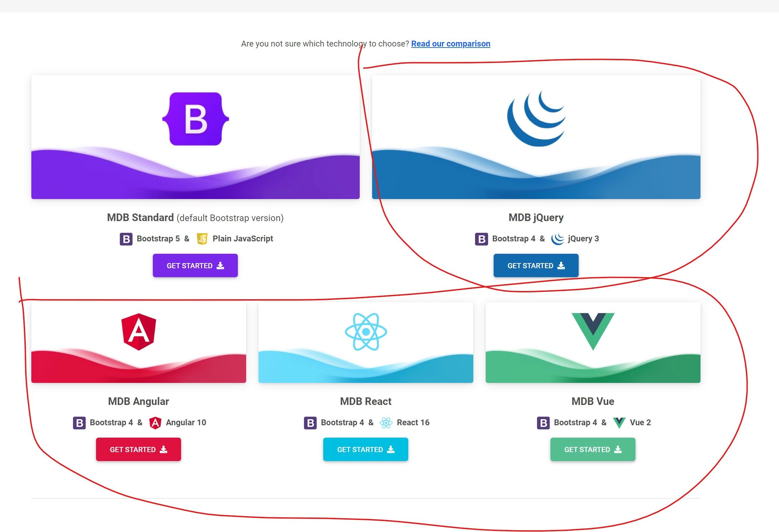Click the large React atom logo
The height and width of the screenshot is (532, 779).
click(x=366, y=332)
